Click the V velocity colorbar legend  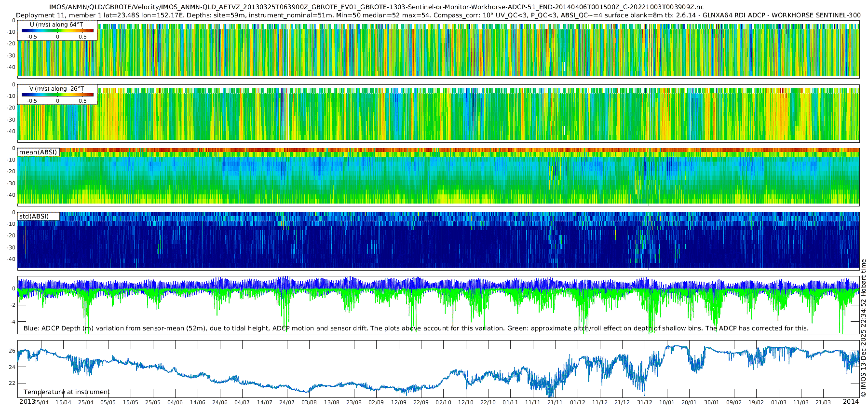pyautogui.click(x=57, y=95)
